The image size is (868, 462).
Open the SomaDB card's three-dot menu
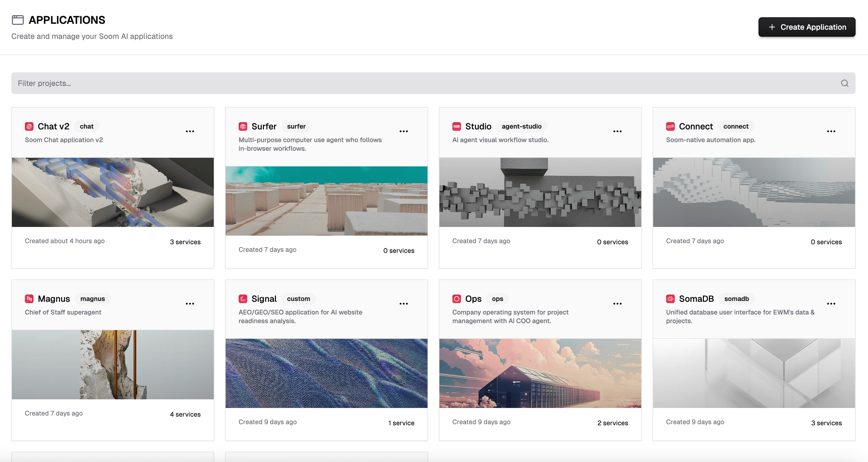point(831,304)
